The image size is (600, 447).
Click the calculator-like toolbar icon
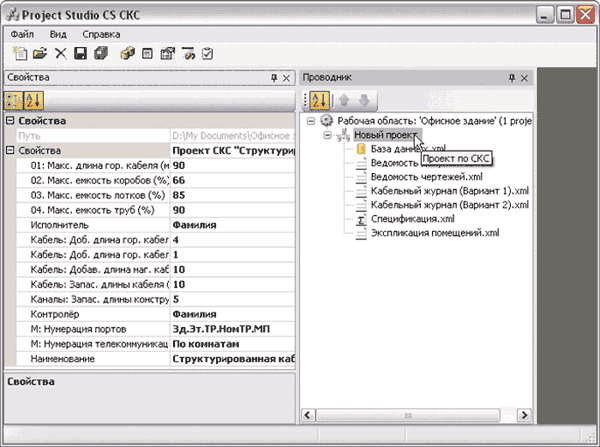147,54
